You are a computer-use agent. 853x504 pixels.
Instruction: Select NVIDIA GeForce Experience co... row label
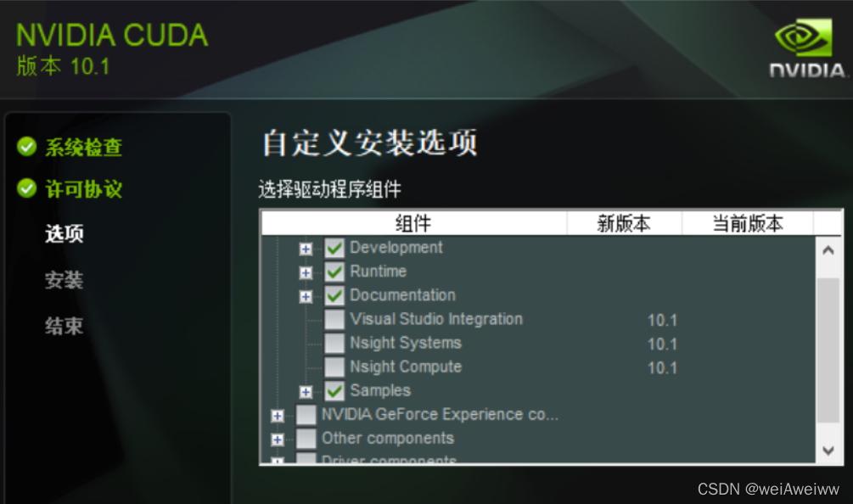pyautogui.click(x=440, y=414)
